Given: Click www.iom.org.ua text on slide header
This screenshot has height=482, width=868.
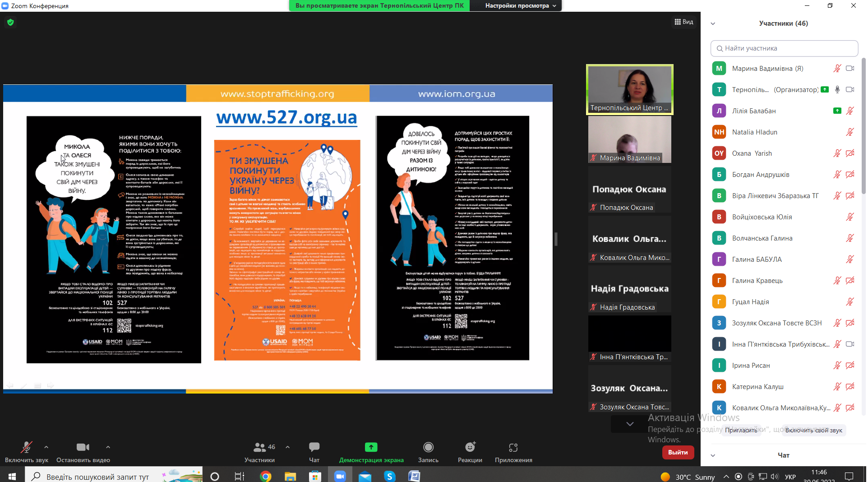Looking at the screenshot, I should tap(457, 94).
